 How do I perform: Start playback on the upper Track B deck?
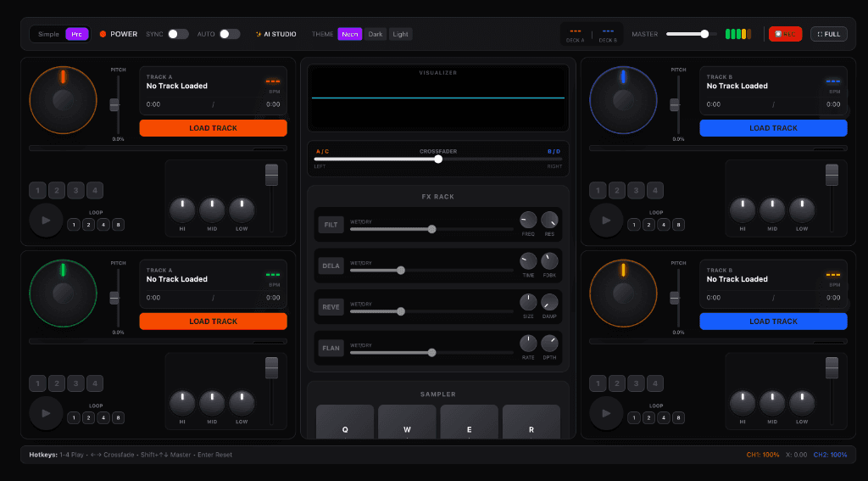click(x=606, y=220)
